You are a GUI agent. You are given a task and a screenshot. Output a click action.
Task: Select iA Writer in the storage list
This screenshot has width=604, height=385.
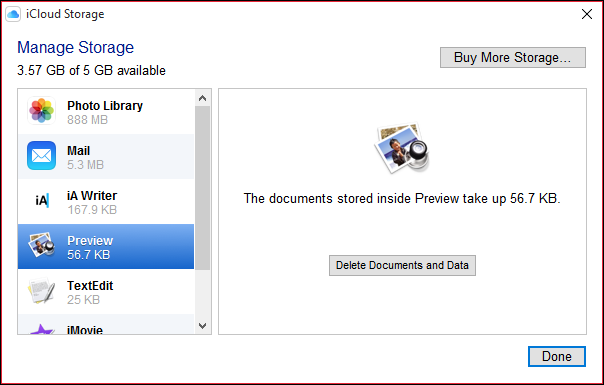tap(106, 201)
